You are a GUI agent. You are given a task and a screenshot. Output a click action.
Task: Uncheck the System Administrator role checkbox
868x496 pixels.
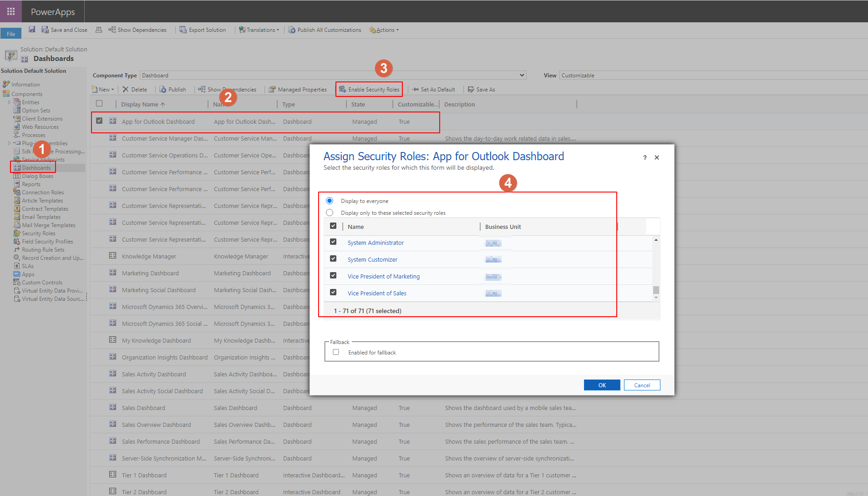coord(333,242)
